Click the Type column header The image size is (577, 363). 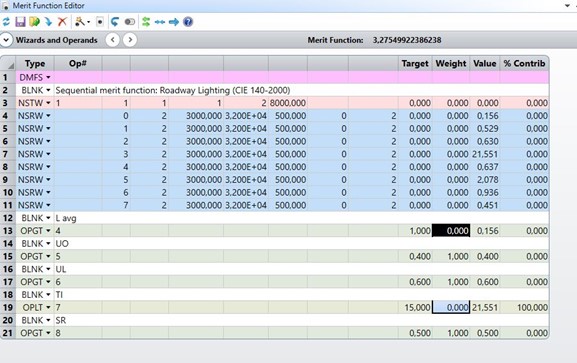[x=35, y=63]
